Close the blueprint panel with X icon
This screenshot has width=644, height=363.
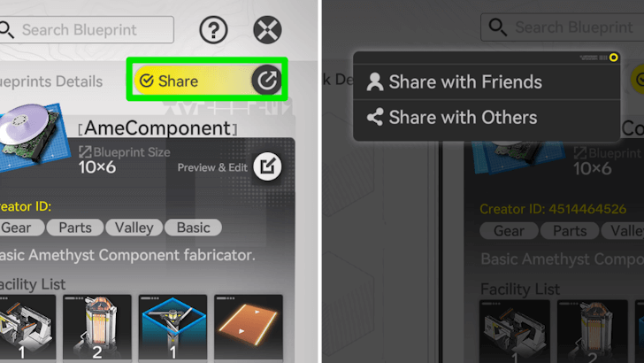click(x=267, y=29)
